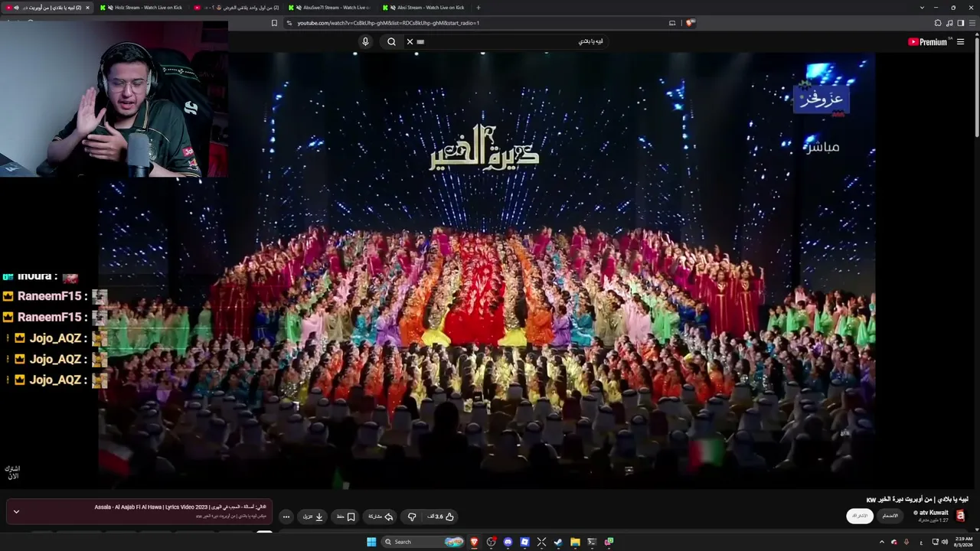Open the browser main menu
This screenshot has width=980, height=551.
point(972,23)
